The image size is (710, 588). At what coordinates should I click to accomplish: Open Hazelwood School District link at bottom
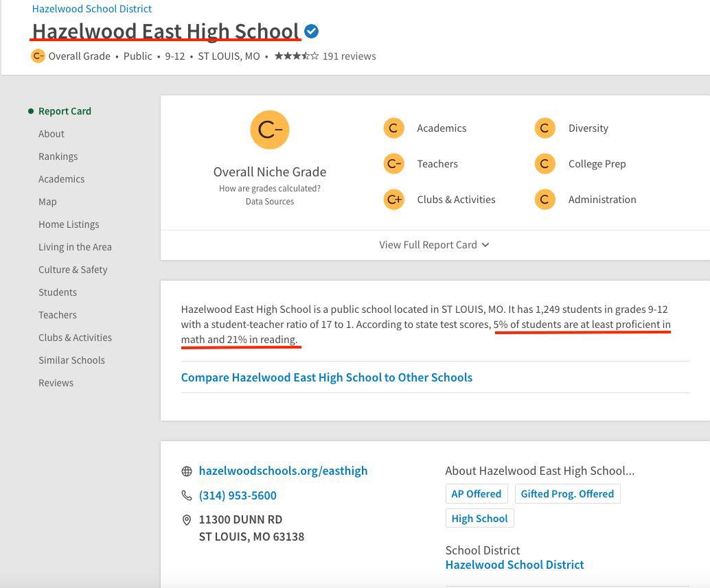[x=514, y=565]
